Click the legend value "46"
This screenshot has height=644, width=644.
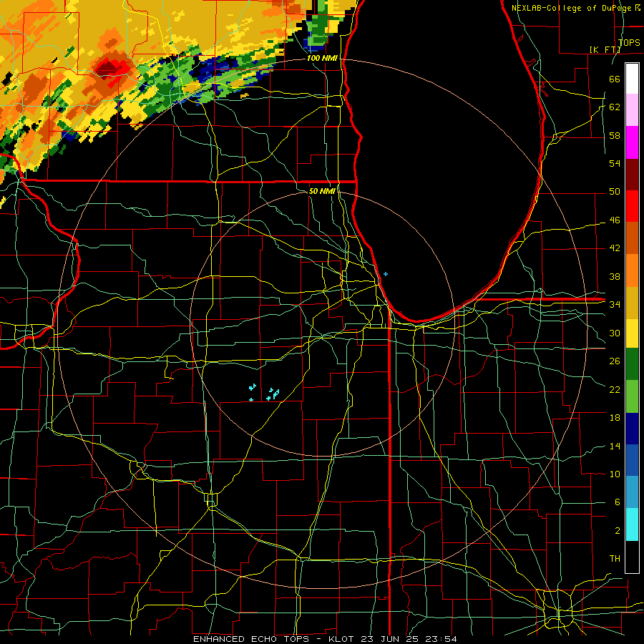[615, 220]
